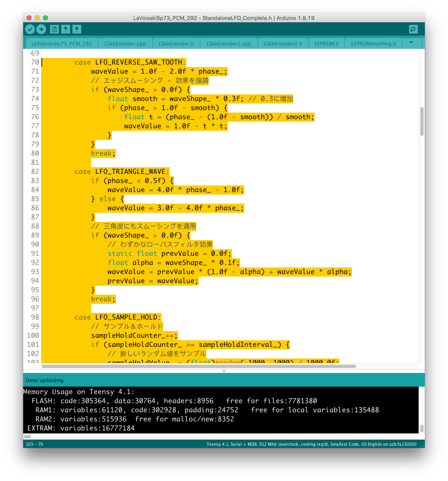Switch to the ClickEncoder.cpp tab

pos(125,43)
